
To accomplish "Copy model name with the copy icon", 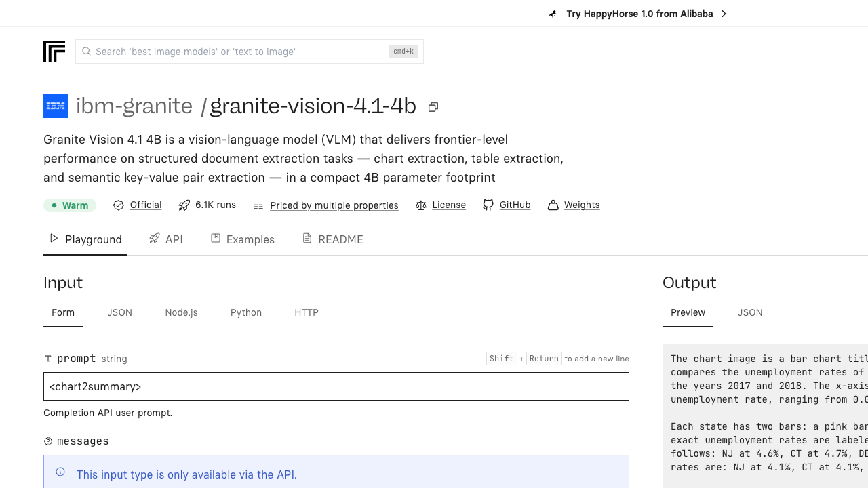I will click(433, 107).
